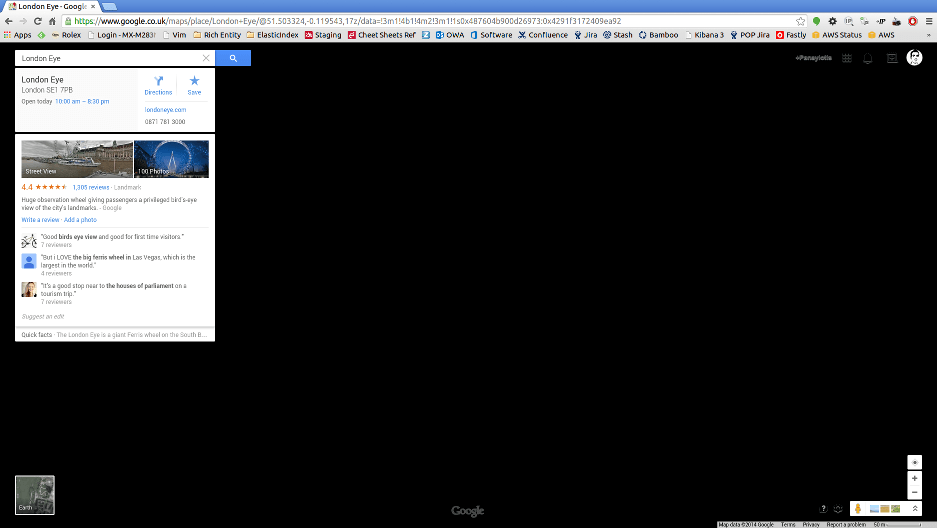937x528 pixels.
Task: Zoom in with the plus button
Action: pos(914,478)
